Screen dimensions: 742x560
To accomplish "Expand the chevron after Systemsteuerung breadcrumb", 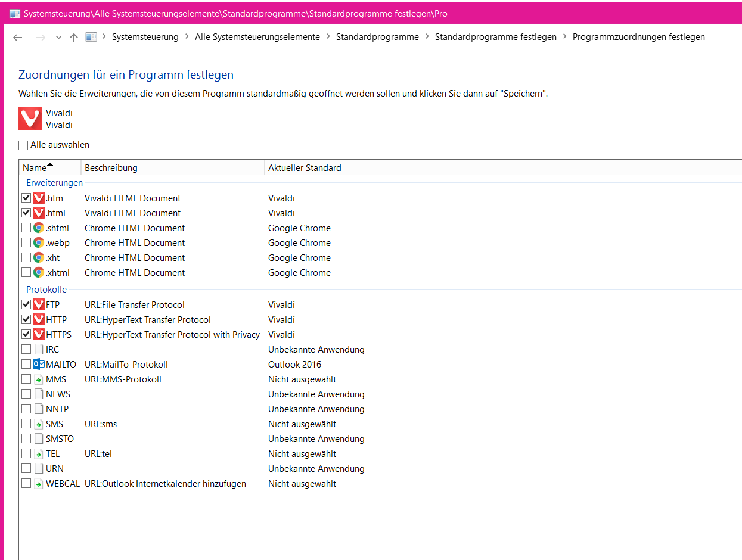I will (x=187, y=37).
